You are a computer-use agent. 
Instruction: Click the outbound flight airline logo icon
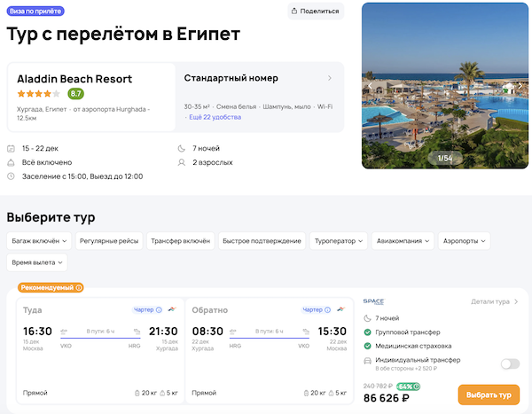coord(171,310)
